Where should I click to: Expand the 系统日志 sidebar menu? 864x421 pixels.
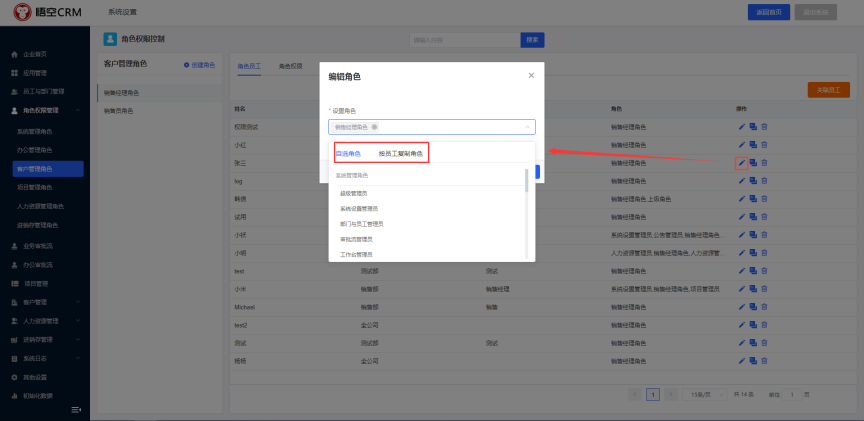(x=78, y=358)
